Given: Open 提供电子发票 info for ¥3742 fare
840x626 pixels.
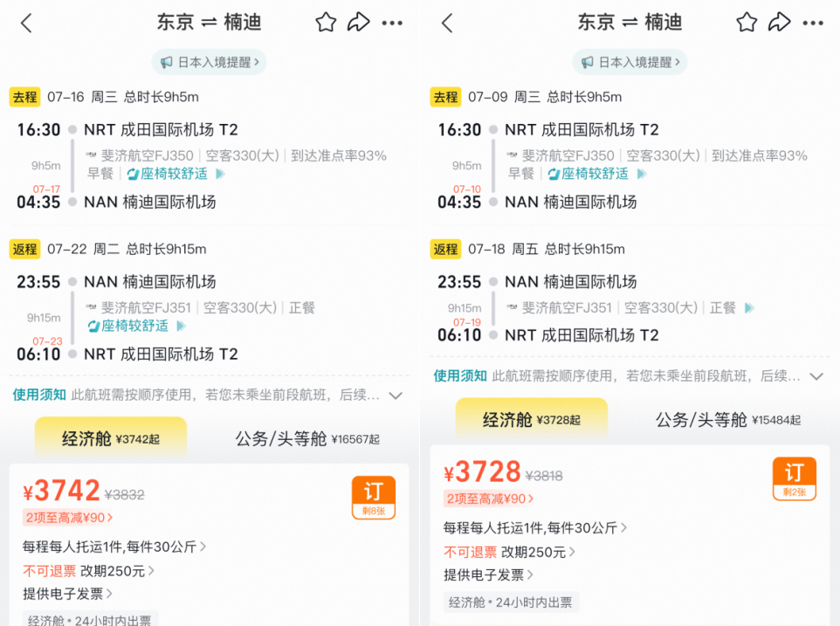Looking at the screenshot, I should pos(67,594).
